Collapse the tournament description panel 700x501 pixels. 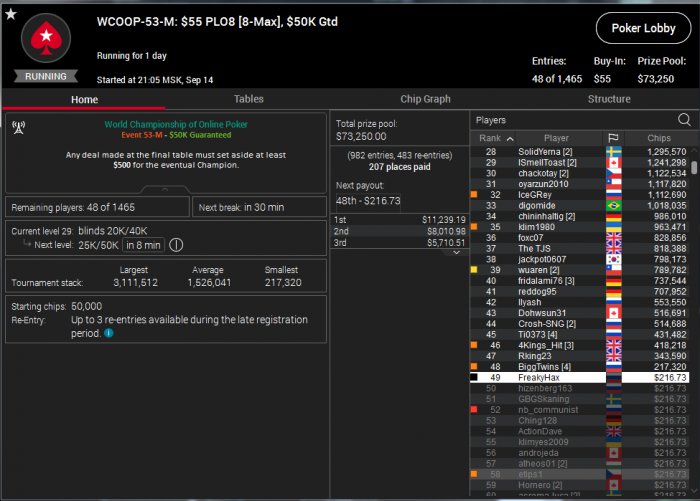[x=165, y=190]
